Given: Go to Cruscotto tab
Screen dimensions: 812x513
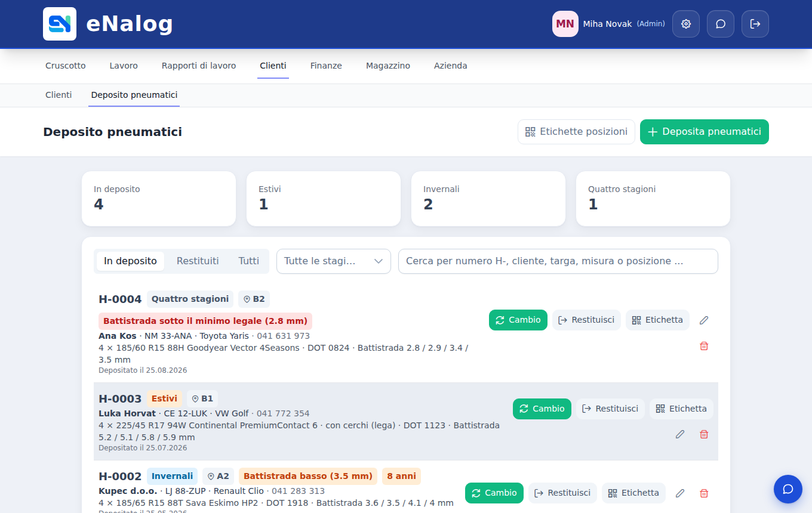Looking at the screenshot, I should 66,66.
